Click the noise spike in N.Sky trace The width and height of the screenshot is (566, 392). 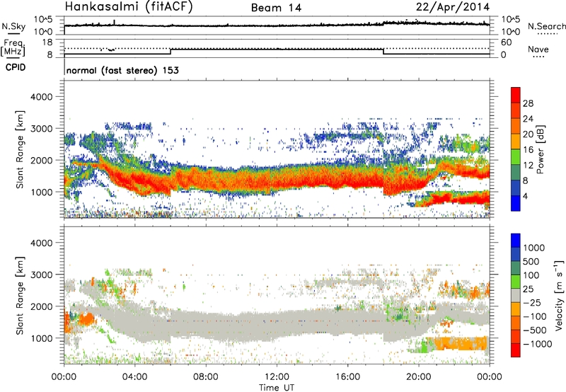pyautogui.click(x=114, y=23)
